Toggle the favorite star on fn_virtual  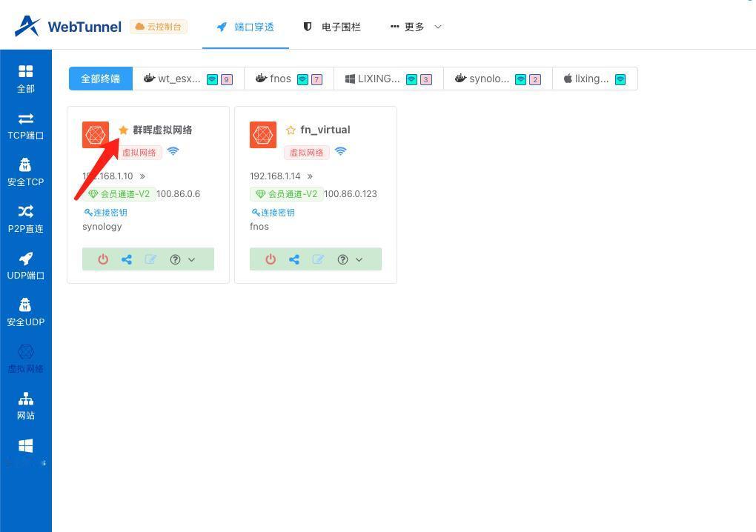tap(291, 130)
